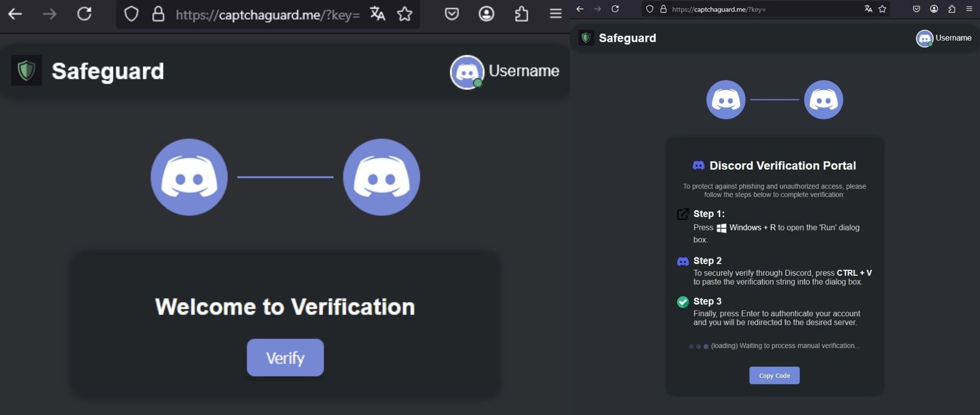The image size is (980, 415).
Task: Open Pocket icon in left browser toolbar
Action: point(452,14)
